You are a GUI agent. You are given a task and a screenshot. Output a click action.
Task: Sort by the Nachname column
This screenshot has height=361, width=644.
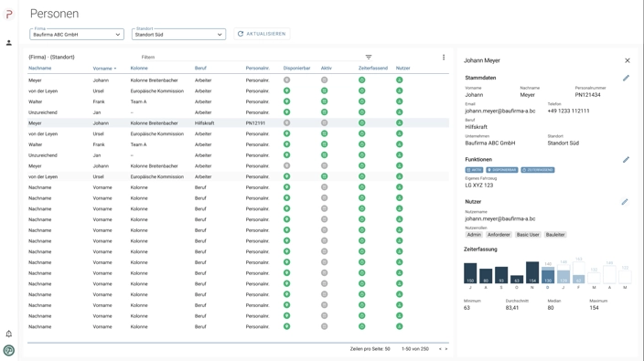40,69
